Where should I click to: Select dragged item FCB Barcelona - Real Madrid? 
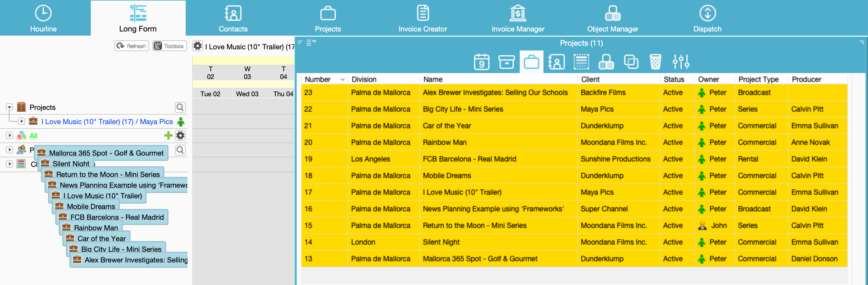[112, 217]
